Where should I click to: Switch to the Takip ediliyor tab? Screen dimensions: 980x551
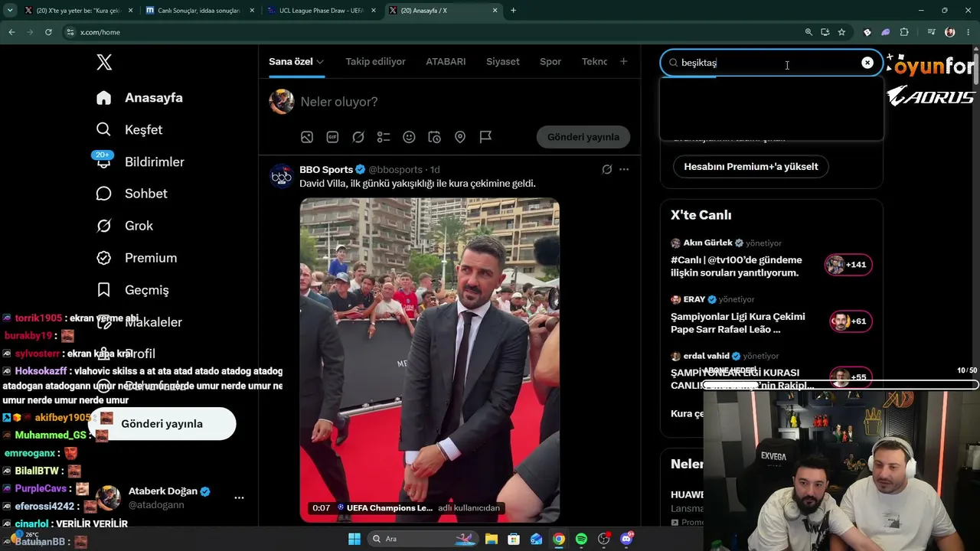point(375,62)
